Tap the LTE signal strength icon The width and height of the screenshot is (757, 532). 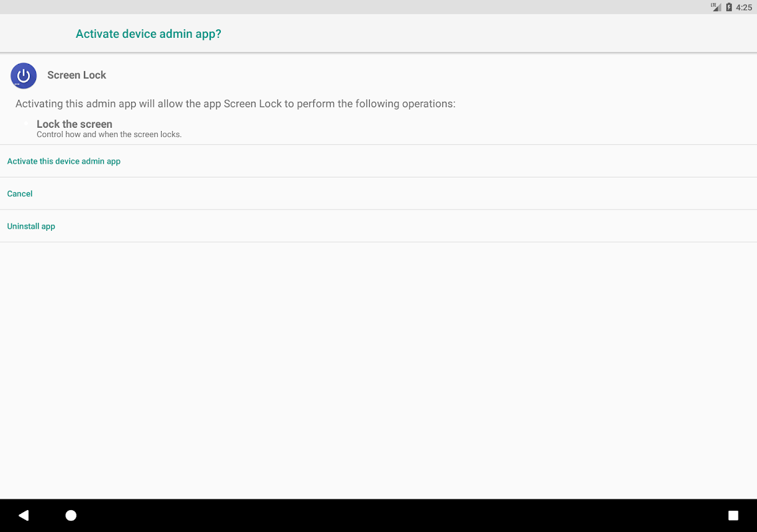click(x=716, y=7)
